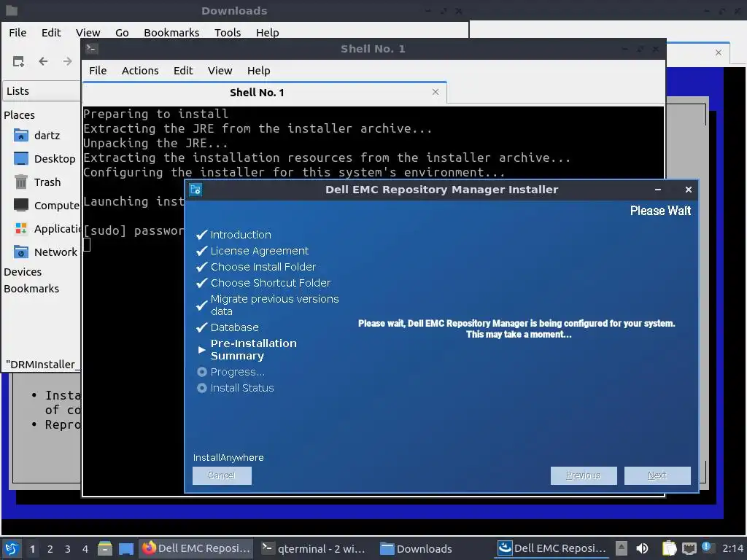Activate the qterminal taskbar entry
The image size is (747, 560).
click(314, 548)
